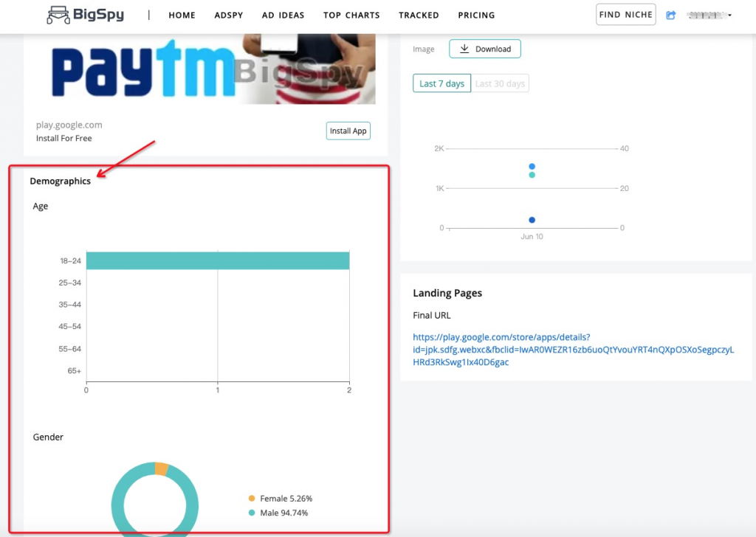Click the Gender section label
Viewport: 756px width, 537px height.
click(48, 437)
